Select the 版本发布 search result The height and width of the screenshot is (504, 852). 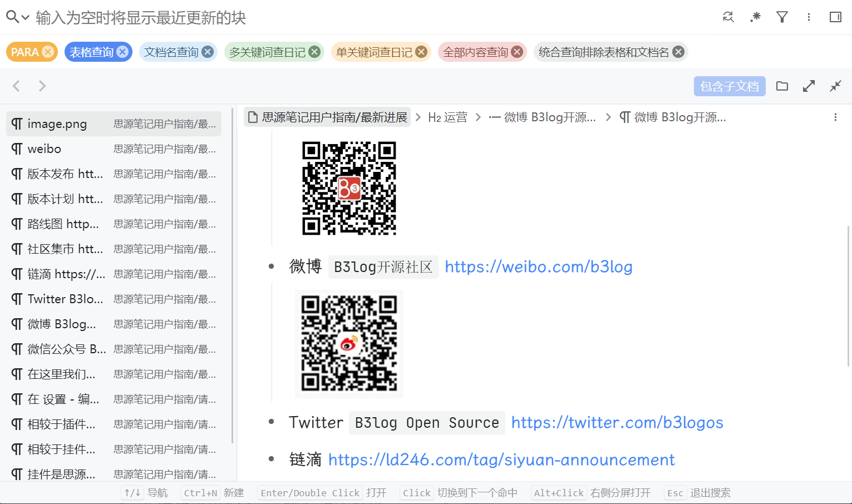coord(114,174)
